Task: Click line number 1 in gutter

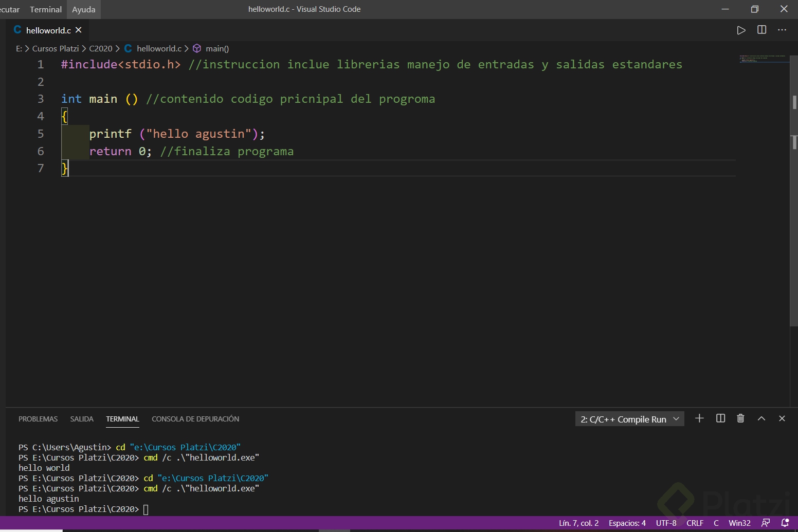Action: point(41,64)
